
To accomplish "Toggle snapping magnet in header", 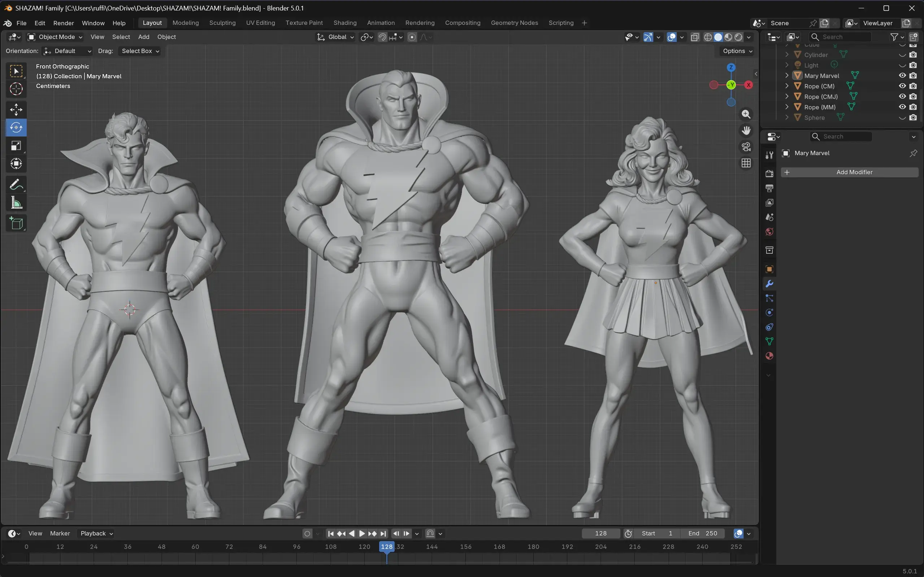I will click(x=382, y=37).
